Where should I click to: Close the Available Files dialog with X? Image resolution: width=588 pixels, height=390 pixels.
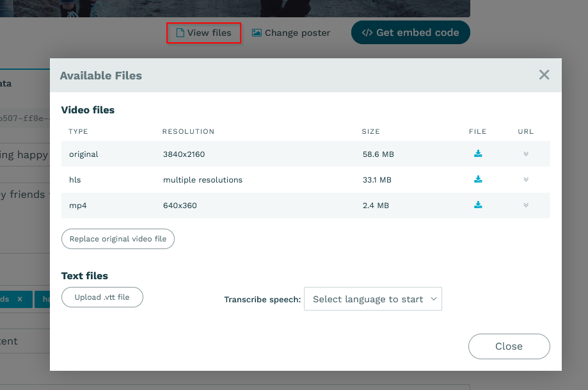pos(544,75)
